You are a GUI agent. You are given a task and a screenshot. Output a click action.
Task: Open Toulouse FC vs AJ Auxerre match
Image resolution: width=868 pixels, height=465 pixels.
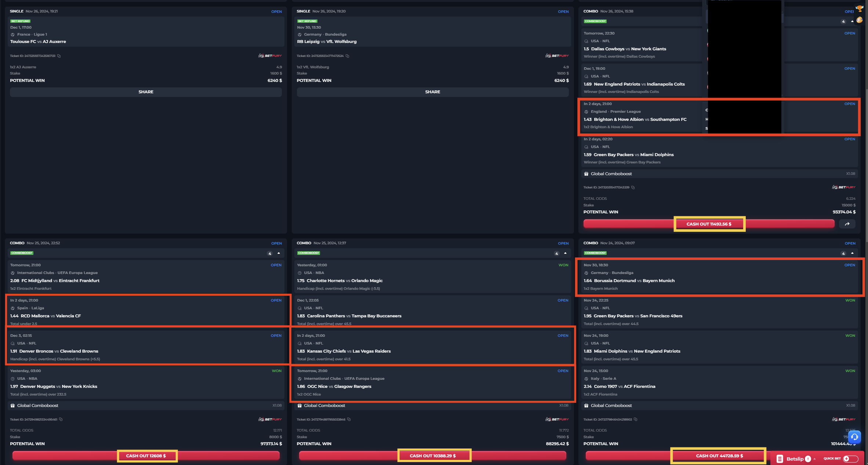(38, 42)
